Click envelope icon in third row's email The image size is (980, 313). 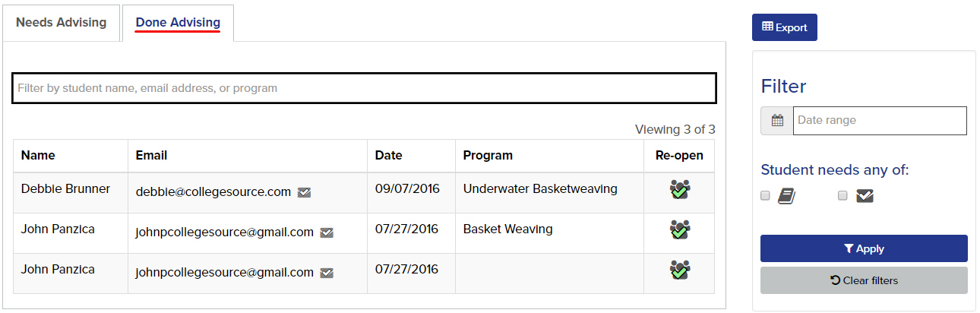(x=327, y=273)
